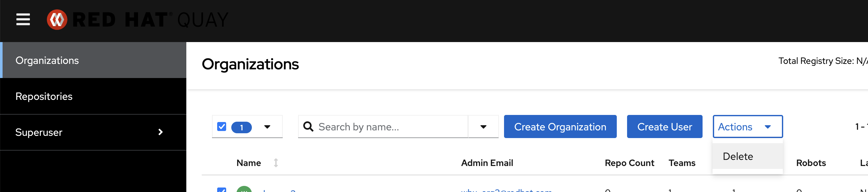Sort organizations using the Name sort arrows
Screen dimensions: 868x192
(x=276, y=163)
